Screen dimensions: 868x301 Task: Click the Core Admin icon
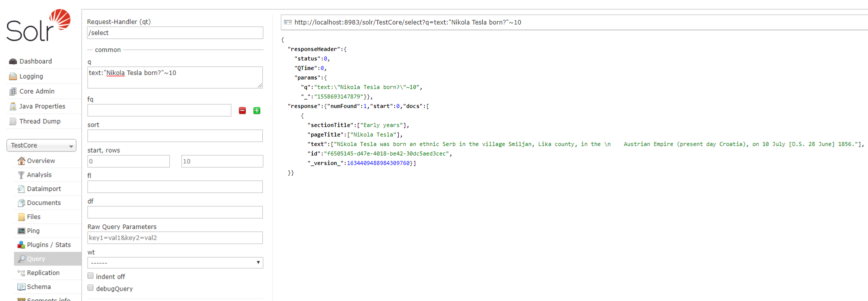click(13, 91)
